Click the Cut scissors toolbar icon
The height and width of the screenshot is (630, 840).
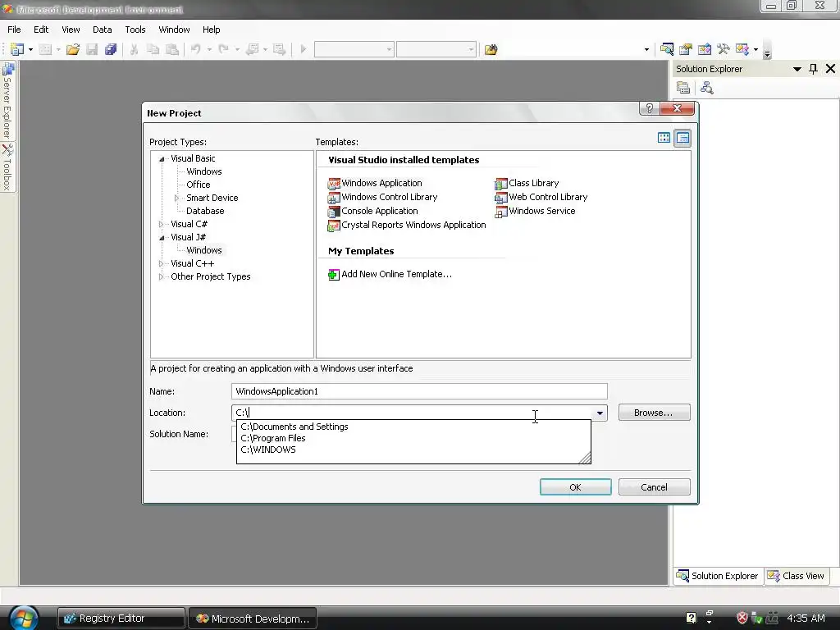click(134, 50)
